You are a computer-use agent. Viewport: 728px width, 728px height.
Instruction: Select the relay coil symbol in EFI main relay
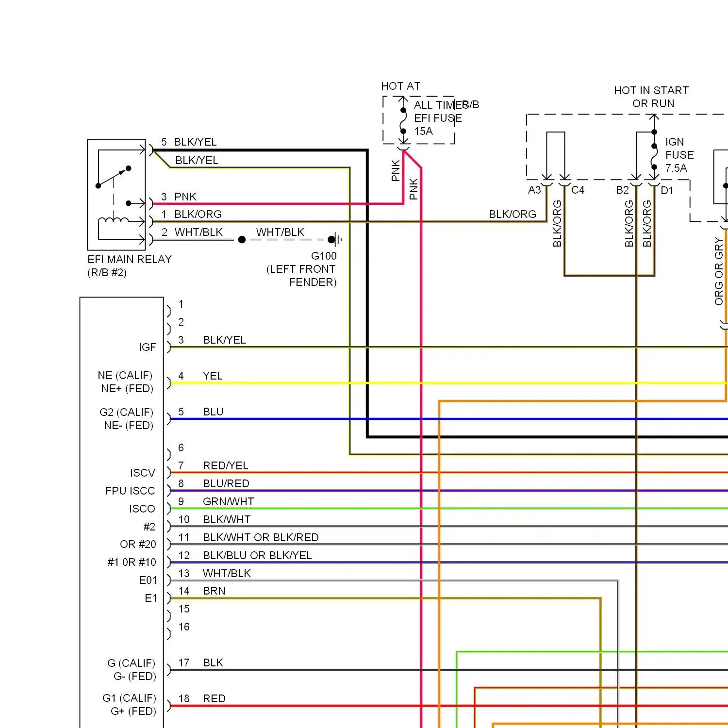[114, 221]
